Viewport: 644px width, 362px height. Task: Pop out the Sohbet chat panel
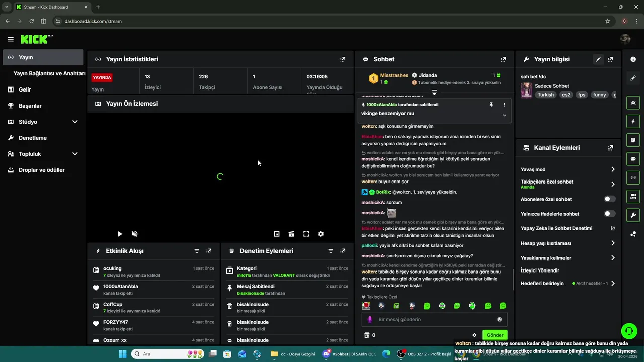503,59
